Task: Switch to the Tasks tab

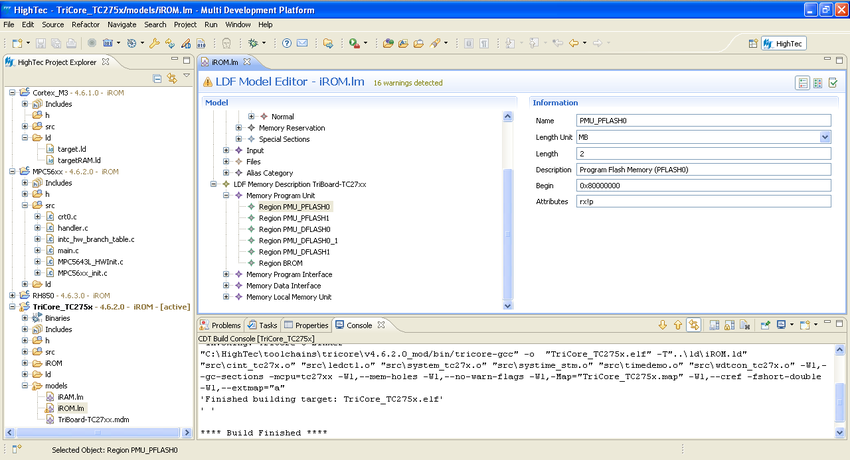Action: [262, 325]
